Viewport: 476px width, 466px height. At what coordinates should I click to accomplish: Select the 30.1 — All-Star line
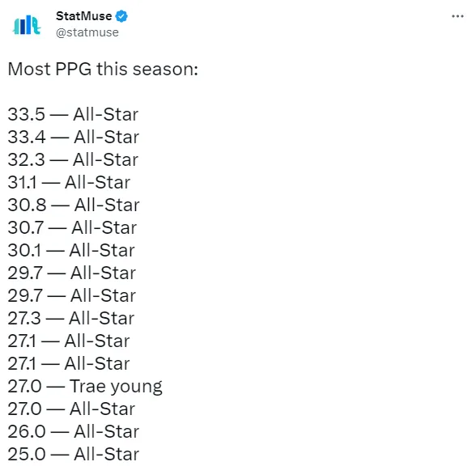tap(71, 250)
